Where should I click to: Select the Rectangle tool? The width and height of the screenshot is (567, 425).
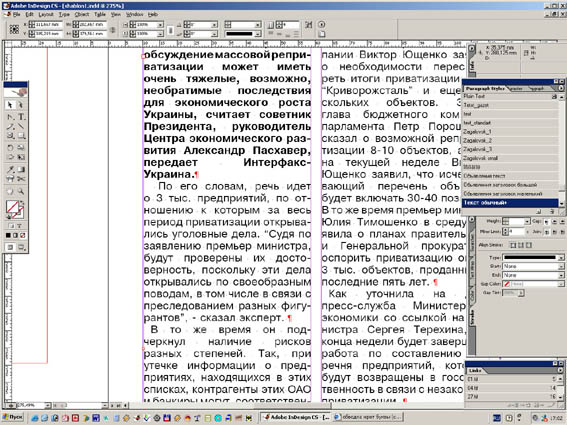click(21, 136)
